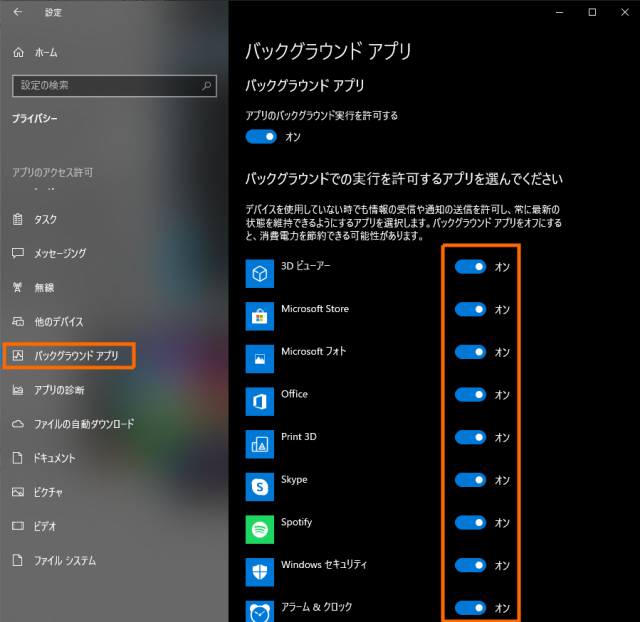Screen dimensions: 640x622
Task: Switch off Skype background toggle
Action: coord(470,480)
